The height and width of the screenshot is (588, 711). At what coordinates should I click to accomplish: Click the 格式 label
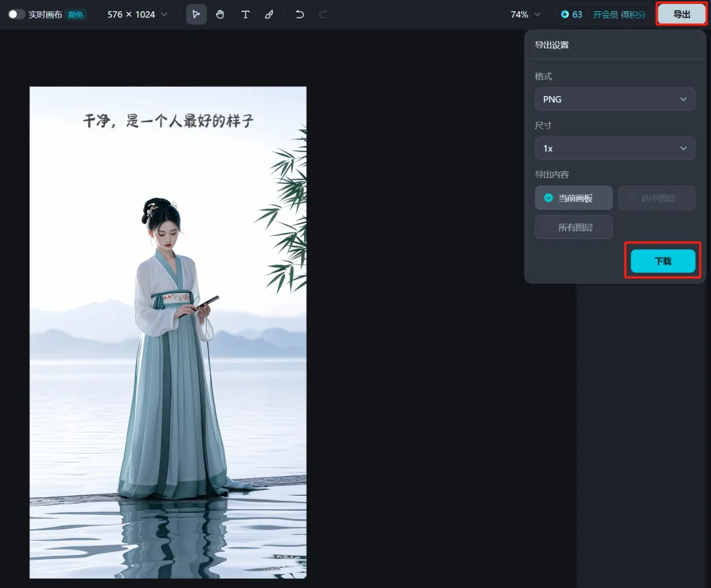click(543, 76)
